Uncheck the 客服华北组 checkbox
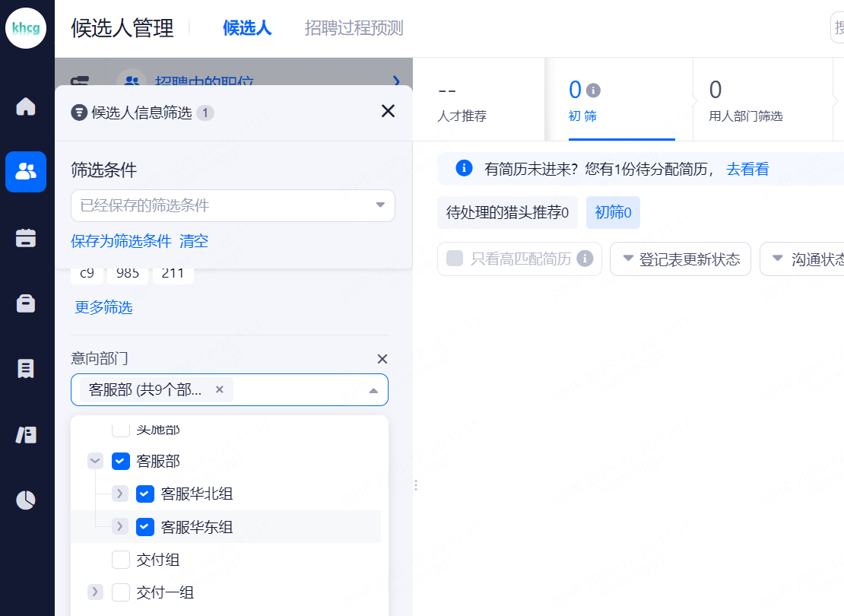Image resolution: width=844 pixels, height=616 pixels. coord(145,494)
